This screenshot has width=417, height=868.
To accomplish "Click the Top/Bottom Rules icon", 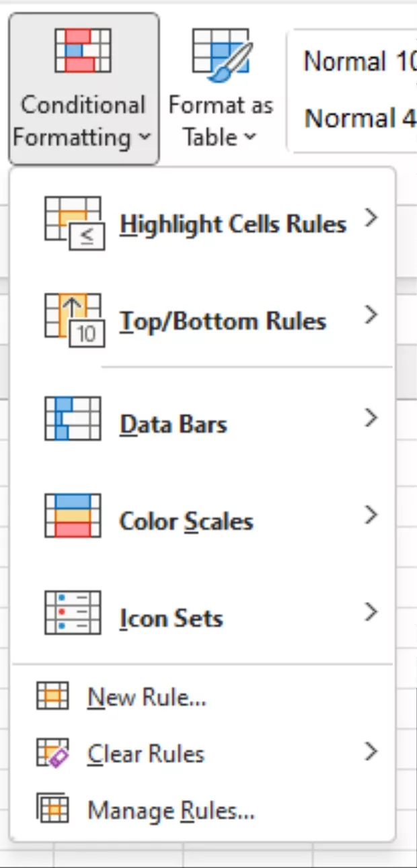I will click(x=73, y=319).
